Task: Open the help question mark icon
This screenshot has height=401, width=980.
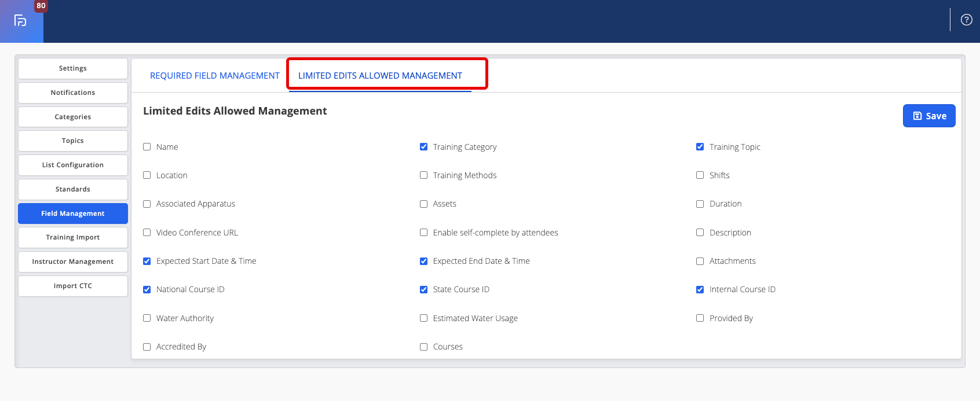Action: pyautogui.click(x=966, y=20)
